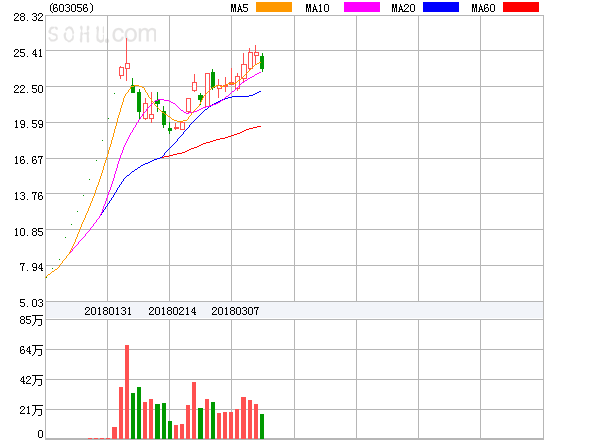This screenshot has height=440, width=600.
Task: Click the 20180131 date label
Action: pyautogui.click(x=108, y=311)
